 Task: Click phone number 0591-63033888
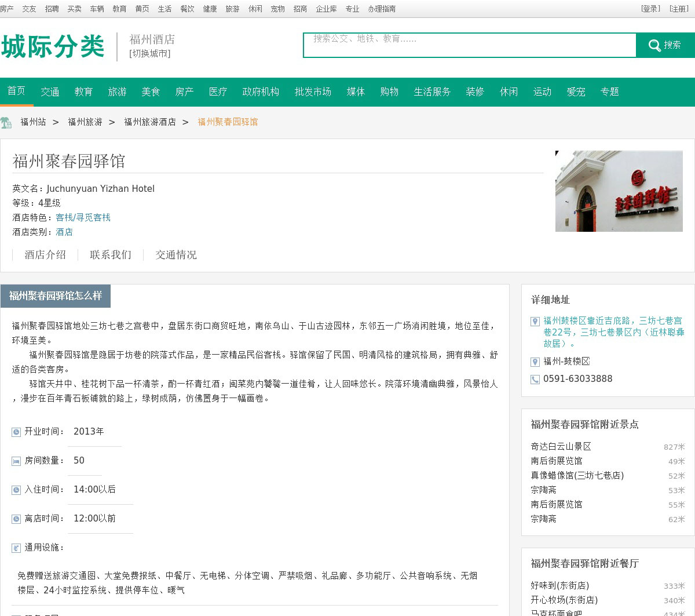[578, 379]
